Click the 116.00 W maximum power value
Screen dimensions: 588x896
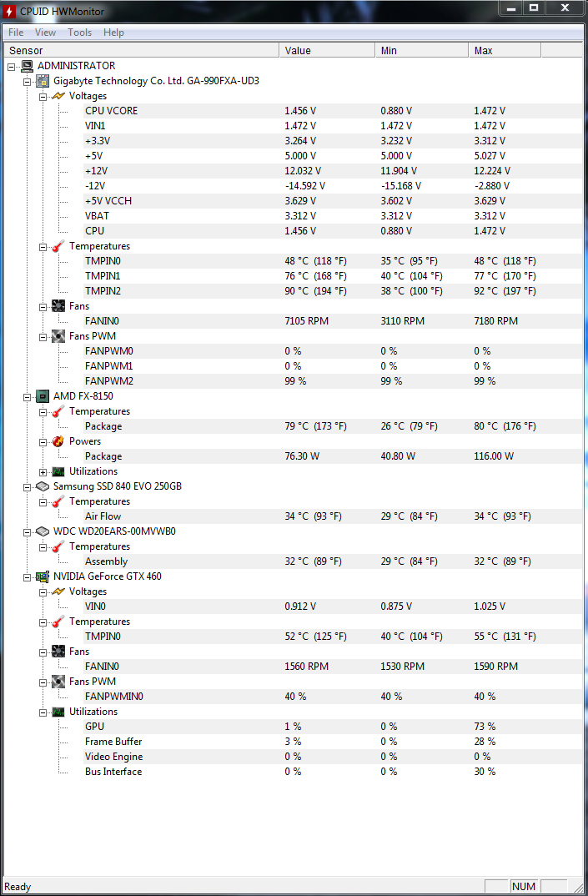[494, 456]
